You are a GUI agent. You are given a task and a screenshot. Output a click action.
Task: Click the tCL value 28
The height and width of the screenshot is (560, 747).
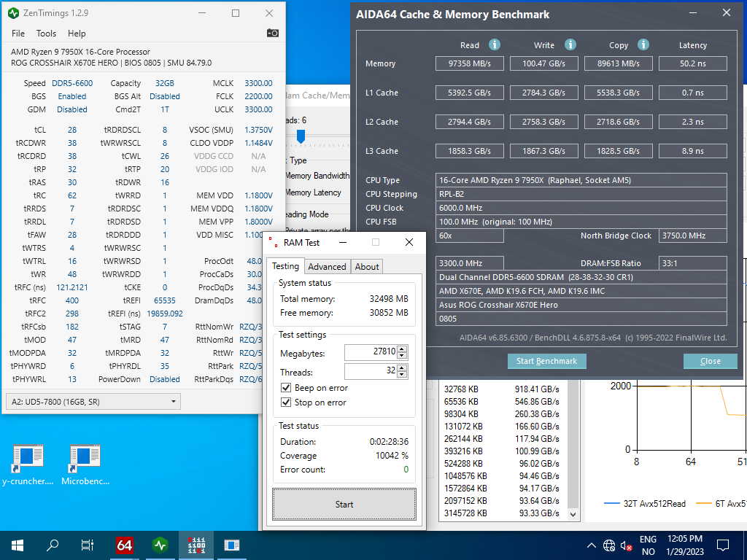pos(72,130)
